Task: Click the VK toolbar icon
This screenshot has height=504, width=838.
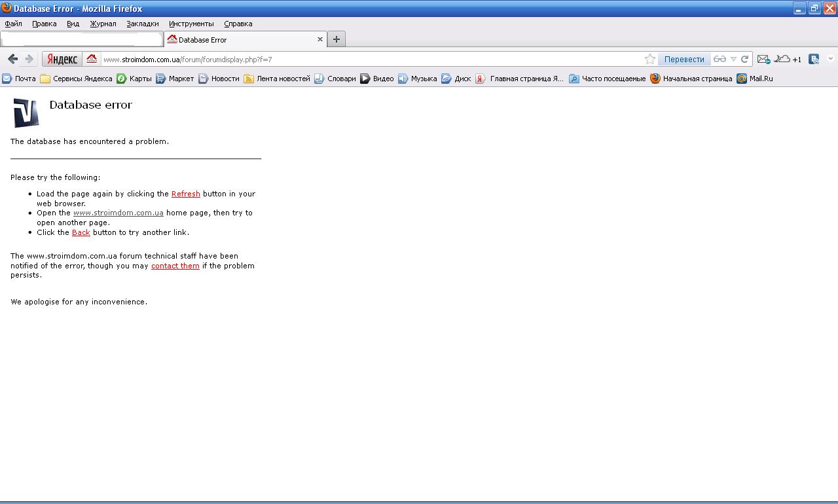Action: [x=814, y=59]
